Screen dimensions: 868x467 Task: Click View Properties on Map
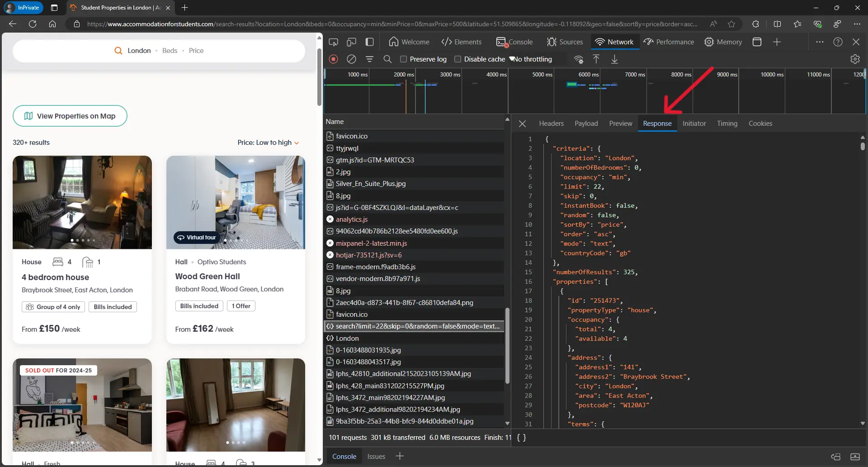click(x=70, y=116)
